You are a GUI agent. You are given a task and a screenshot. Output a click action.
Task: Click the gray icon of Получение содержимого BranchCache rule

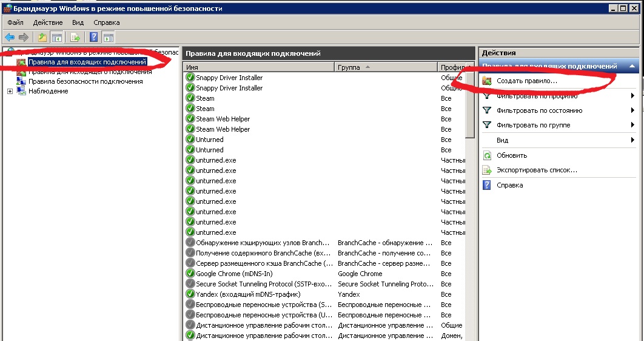coord(190,253)
